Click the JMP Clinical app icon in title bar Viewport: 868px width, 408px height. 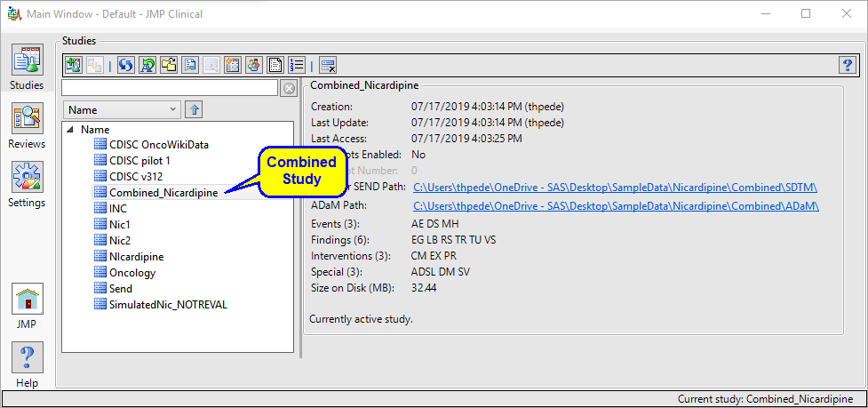14,14
